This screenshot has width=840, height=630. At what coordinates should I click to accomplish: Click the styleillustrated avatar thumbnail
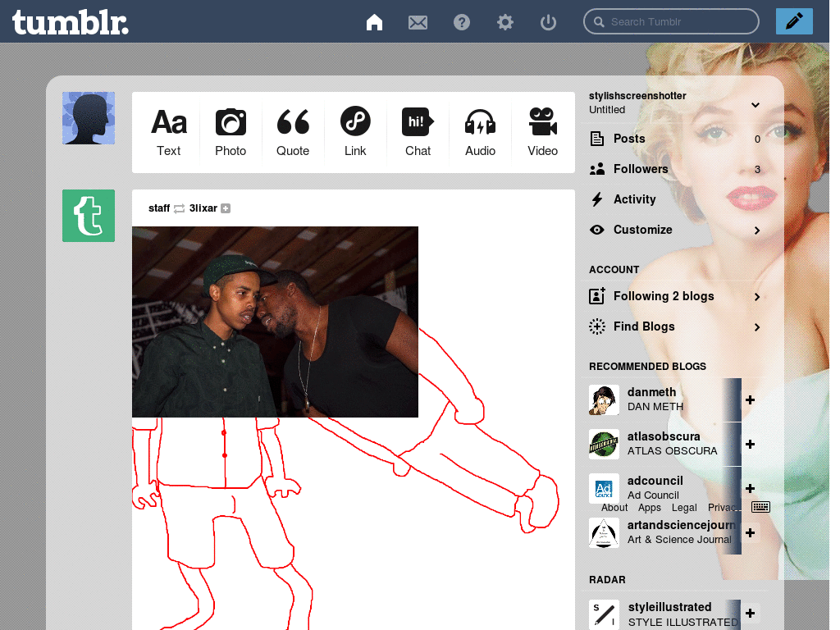tap(604, 614)
